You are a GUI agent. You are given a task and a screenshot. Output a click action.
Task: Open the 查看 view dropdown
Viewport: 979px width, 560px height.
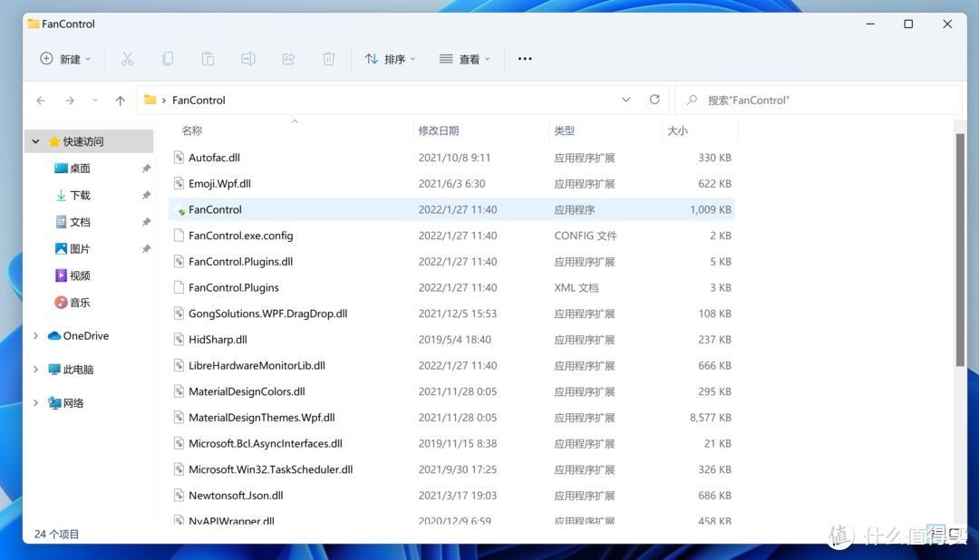coord(465,59)
